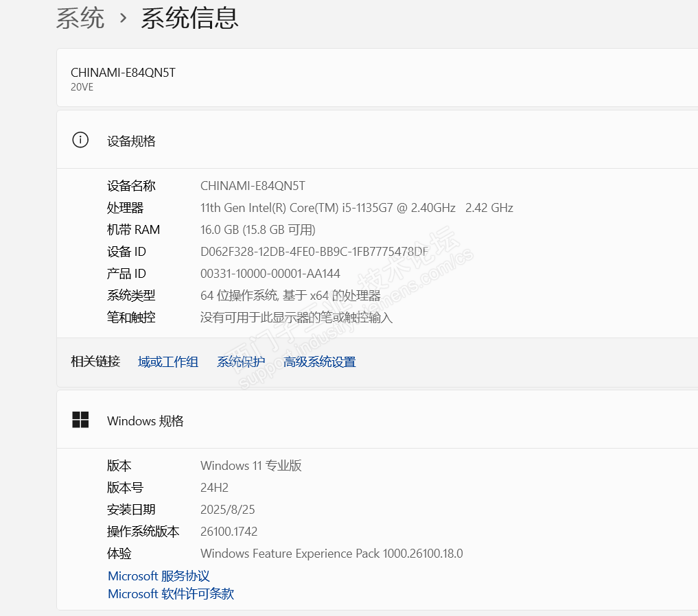
Task: Select the 系统类型 value 64 位操作系统
Action: [x=290, y=296]
